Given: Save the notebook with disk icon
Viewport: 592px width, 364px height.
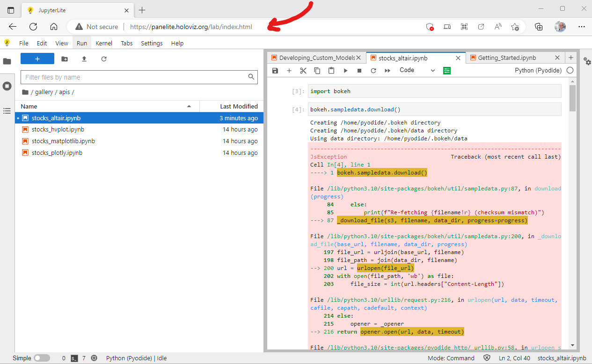Looking at the screenshot, I should (275, 70).
